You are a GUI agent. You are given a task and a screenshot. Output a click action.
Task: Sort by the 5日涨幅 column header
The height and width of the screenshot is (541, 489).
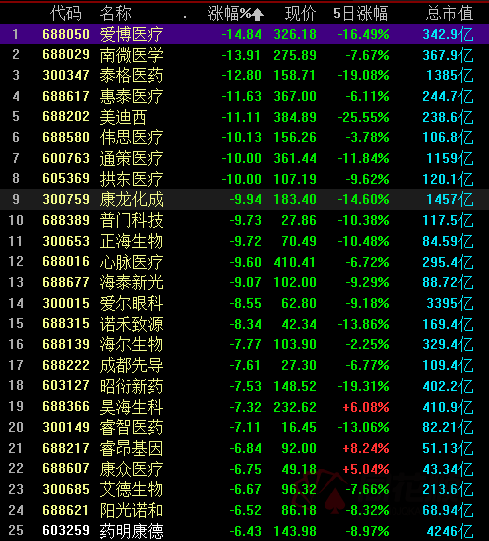click(x=361, y=14)
